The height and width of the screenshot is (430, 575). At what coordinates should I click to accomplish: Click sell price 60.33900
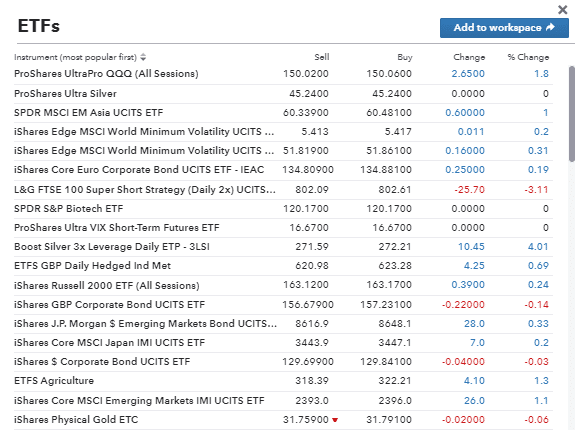coord(306,113)
